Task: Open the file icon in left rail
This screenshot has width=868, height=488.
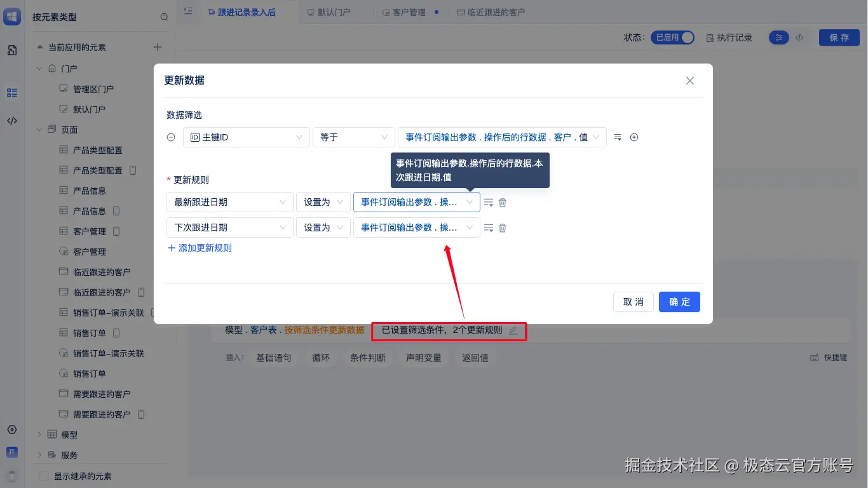Action: [x=12, y=50]
